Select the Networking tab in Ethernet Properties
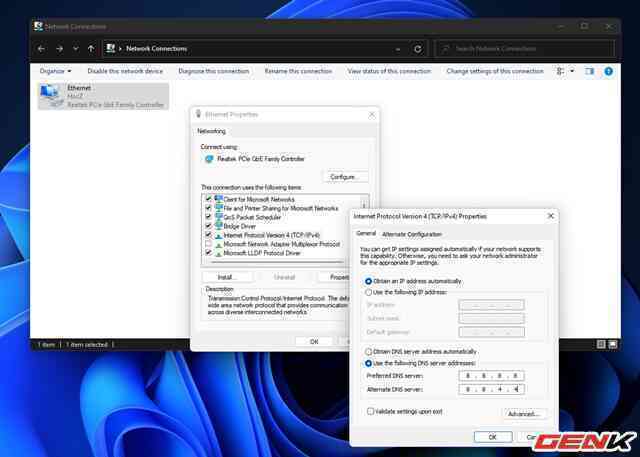 [211, 131]
